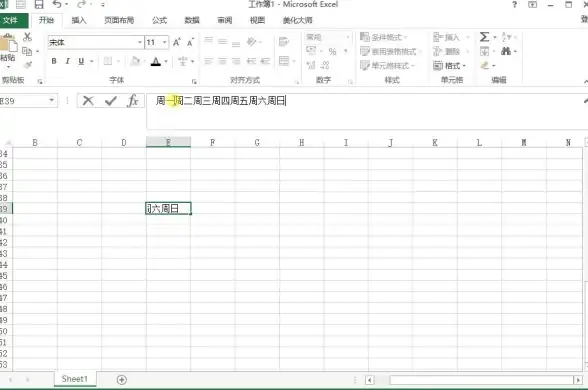Viewport: 588px width, 390px height.
Task: Open 套用表格格式 table format menu
Action: click(x=390, y=51)
